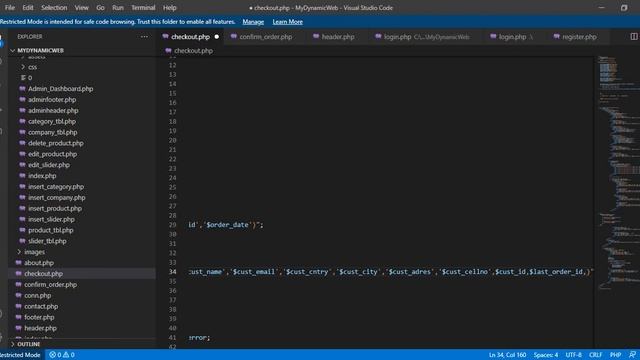640x360 pixels.
Task: Click the file icon beside item 0
Action: click(23, 78)
